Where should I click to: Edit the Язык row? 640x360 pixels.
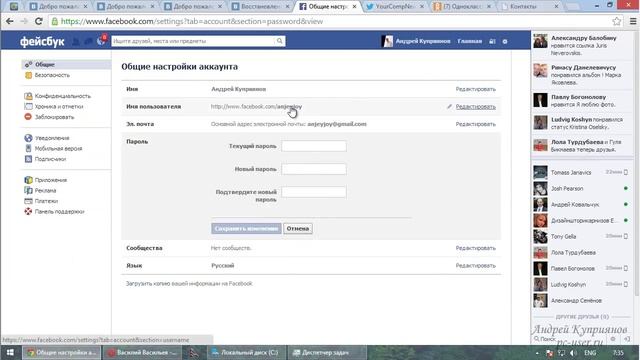tap(476, 266)
